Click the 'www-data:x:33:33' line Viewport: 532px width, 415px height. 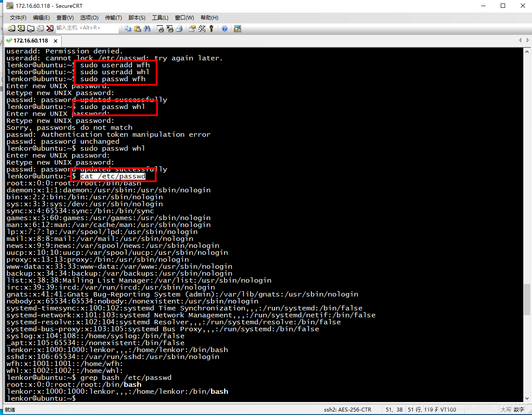click(x=119, y=267)
